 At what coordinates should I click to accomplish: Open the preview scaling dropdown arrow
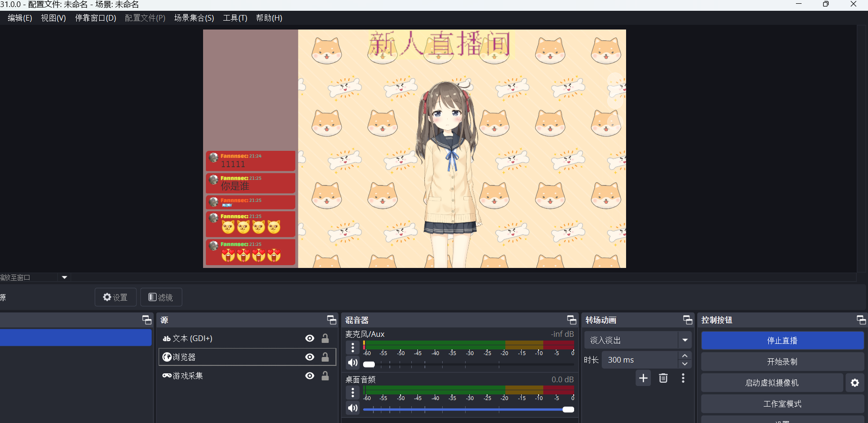click(x=65, y=277)
